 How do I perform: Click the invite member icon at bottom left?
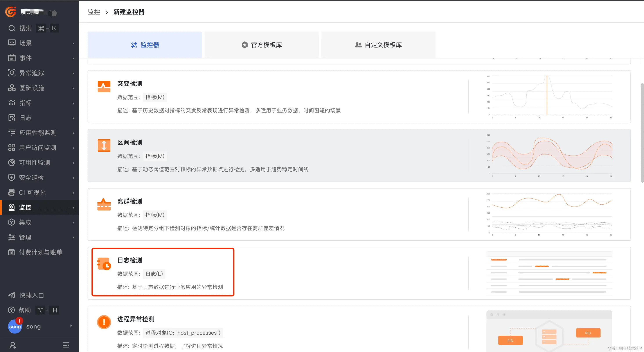click(x=13, y=345)
